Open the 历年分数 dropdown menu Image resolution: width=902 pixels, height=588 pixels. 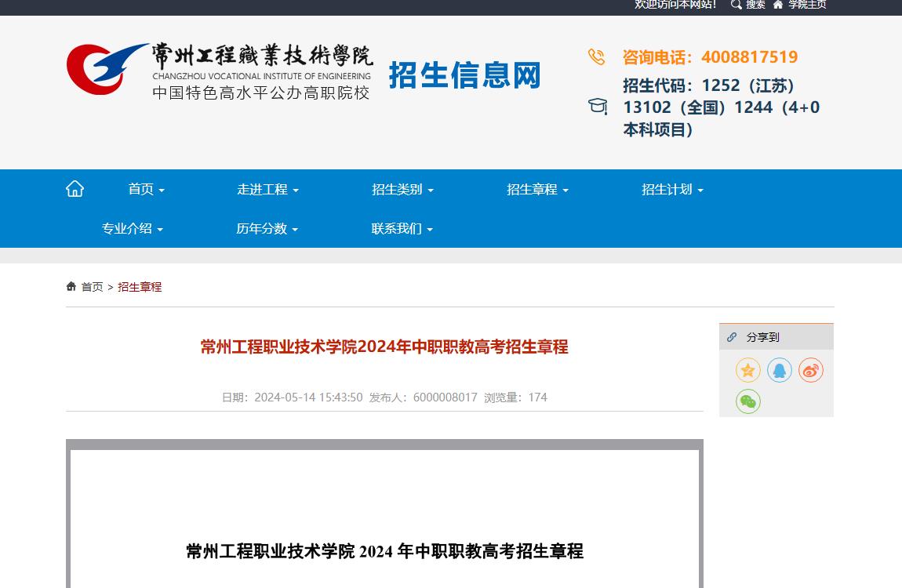pyautogui.click(x=267, y=228)
